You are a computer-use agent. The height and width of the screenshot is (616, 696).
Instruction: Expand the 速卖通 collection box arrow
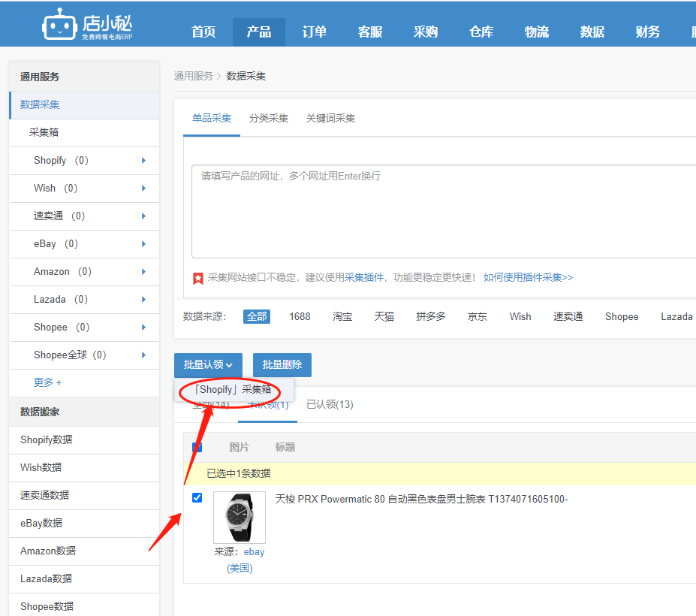tap(143, 216)
